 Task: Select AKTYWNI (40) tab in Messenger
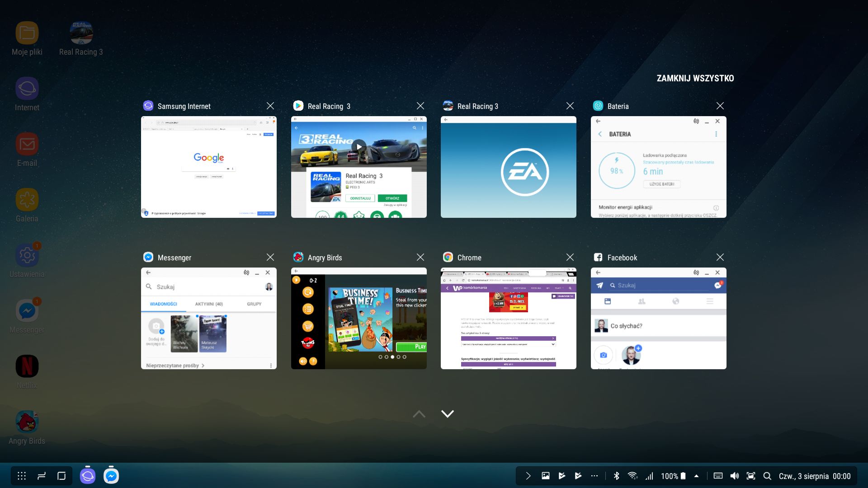click(x=209, y=304)
